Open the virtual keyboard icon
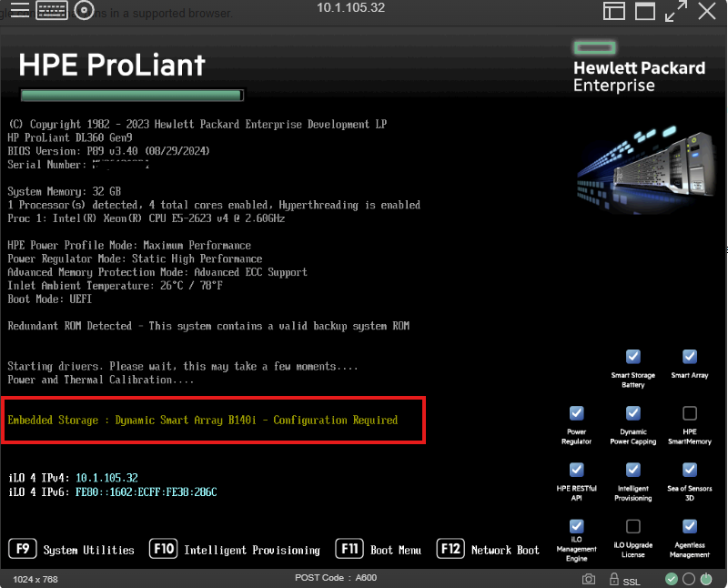Screen dimensions: 728x588 (x=52, y=10)
